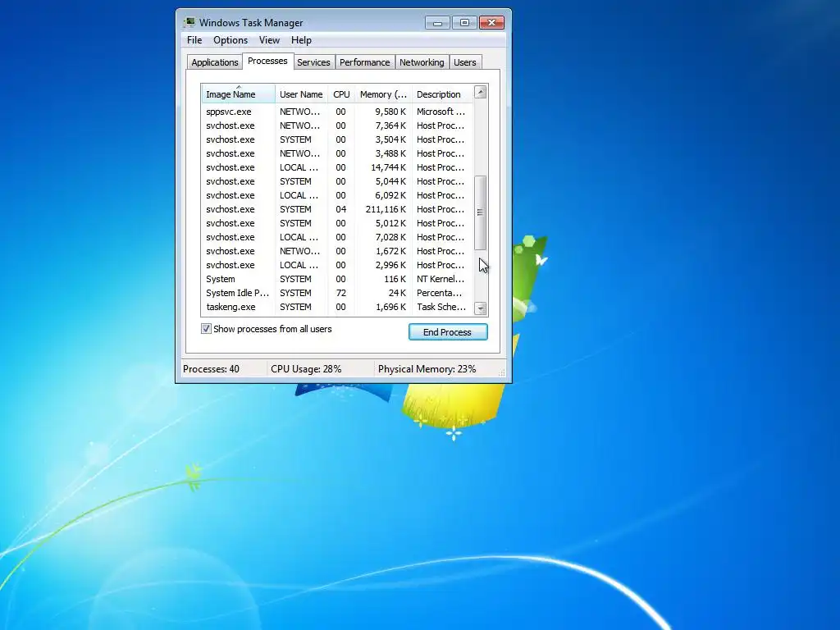This screenshot has height=630, width=840.
Task: Sort by CPU column header
Action: pyautogui.click(x=341, y=94)
